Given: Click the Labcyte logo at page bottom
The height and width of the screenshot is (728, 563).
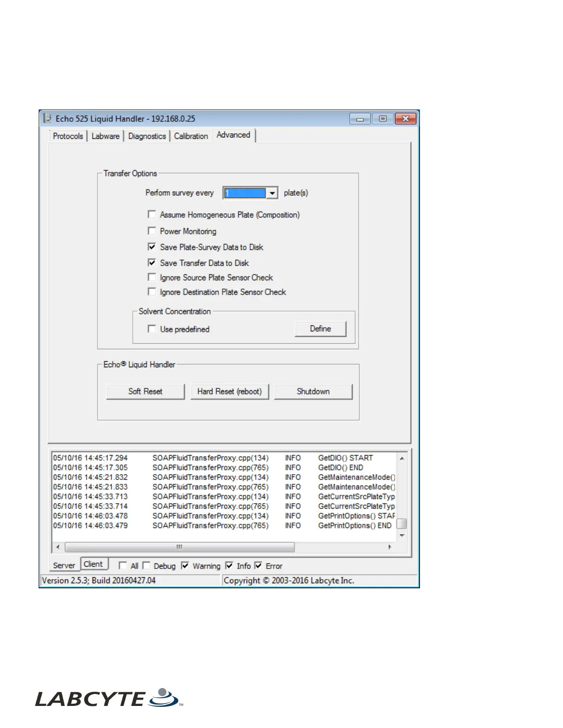Looking at the screenshot, I should [x=109, y=699].
